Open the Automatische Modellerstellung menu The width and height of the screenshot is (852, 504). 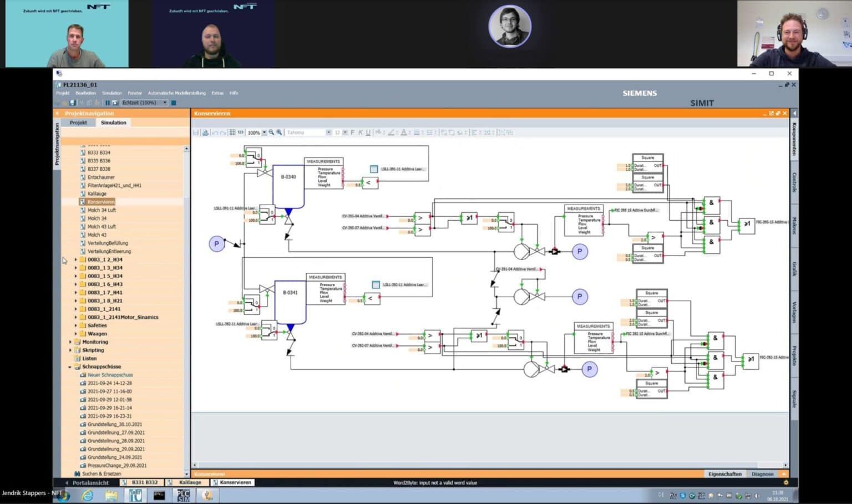[176, 93]
